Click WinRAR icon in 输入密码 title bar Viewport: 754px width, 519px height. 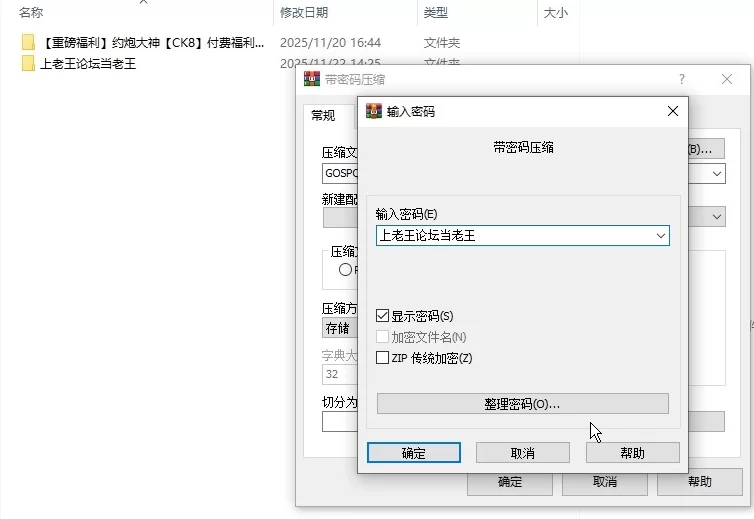click(374, 111)
